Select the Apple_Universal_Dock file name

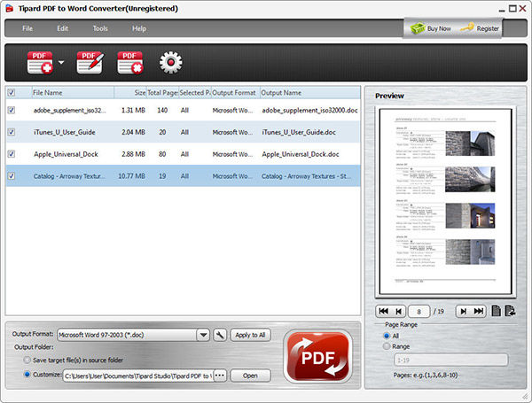66,154
